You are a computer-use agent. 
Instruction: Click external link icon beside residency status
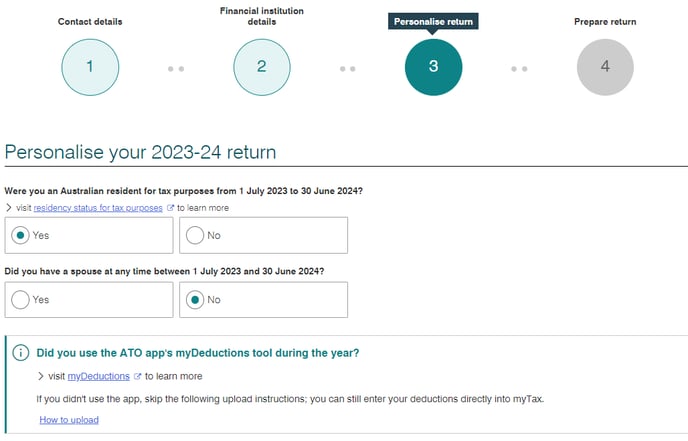coord(170,208)
